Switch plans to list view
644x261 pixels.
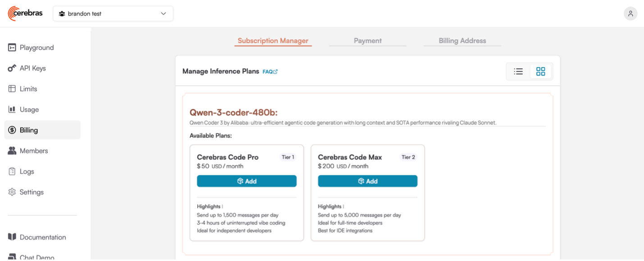[x=518, y=72]
